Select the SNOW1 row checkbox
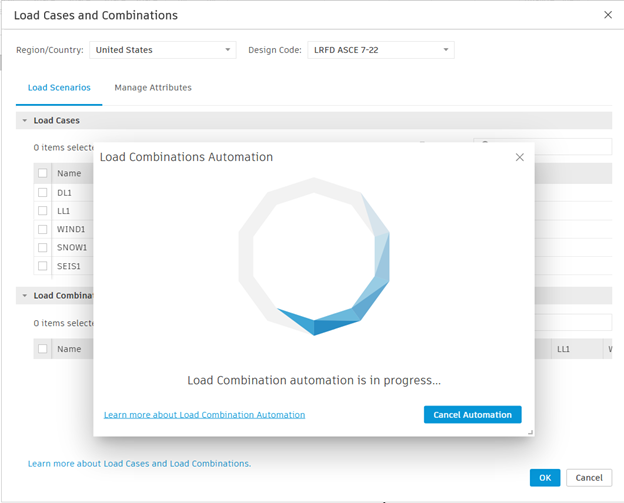This screenshot has height=503, width=624. 43,247
